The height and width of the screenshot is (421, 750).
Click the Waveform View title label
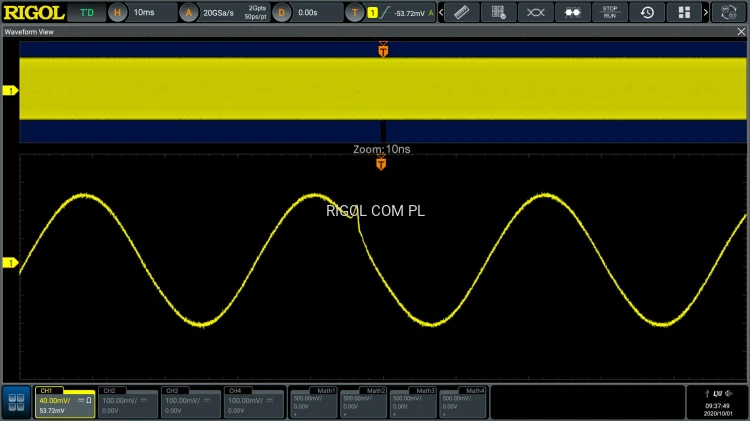click(29, 32)
